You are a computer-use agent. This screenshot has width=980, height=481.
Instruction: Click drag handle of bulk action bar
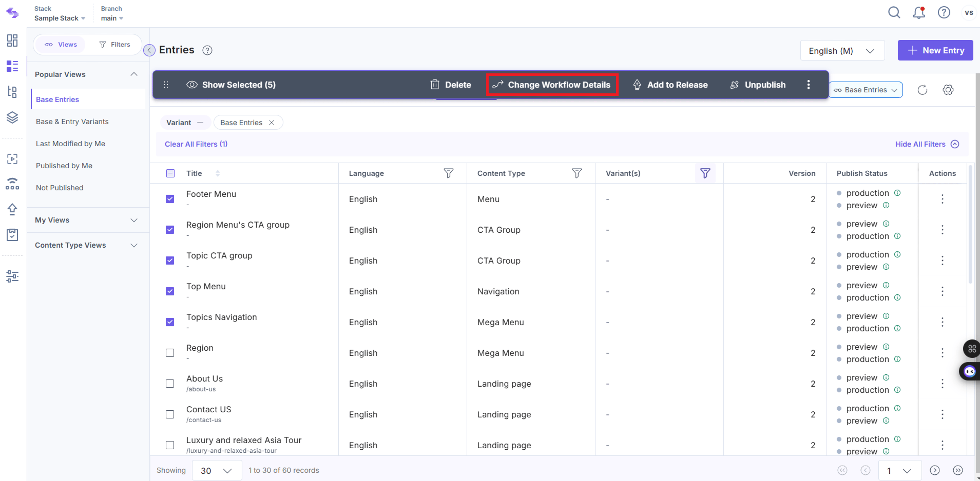coord(166,85)
